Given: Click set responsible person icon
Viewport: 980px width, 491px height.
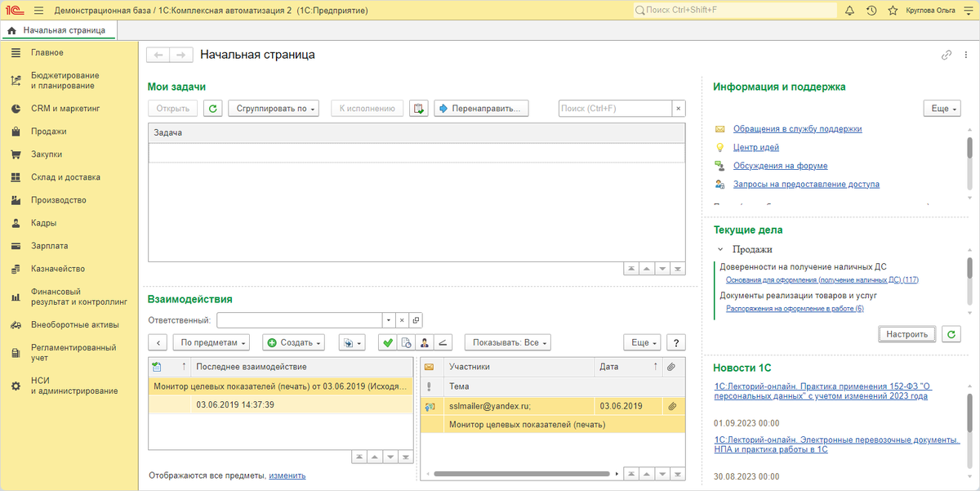Looking at the screenshot, I should click(x=425, y=343).
